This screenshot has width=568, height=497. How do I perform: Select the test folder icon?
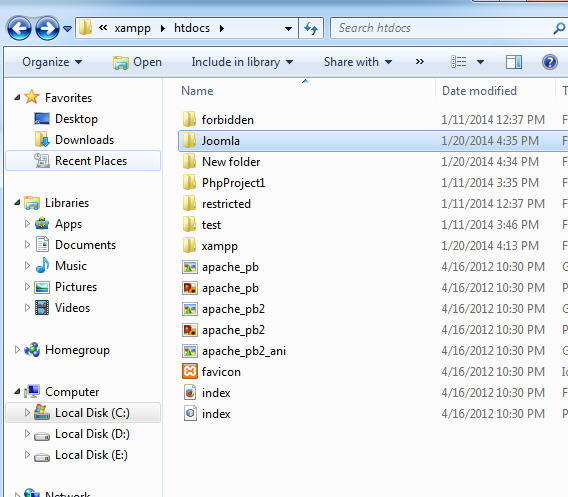pyautogui.click(x=189, y=224)
